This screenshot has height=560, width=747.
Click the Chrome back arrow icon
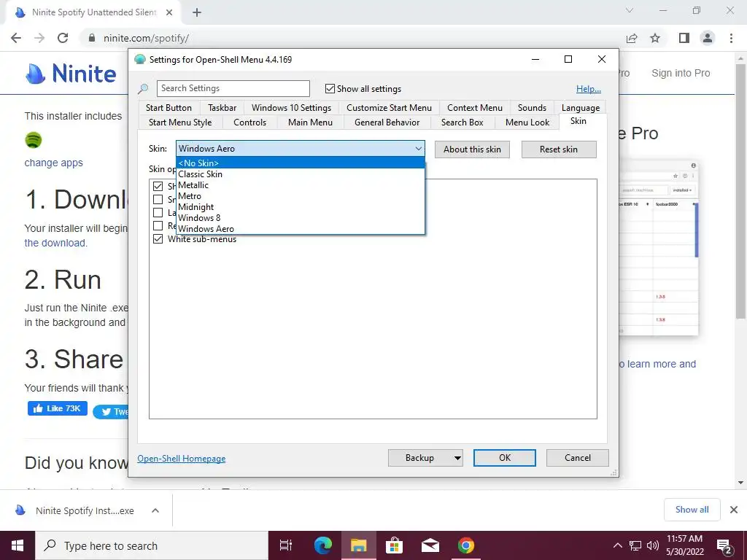16,38
